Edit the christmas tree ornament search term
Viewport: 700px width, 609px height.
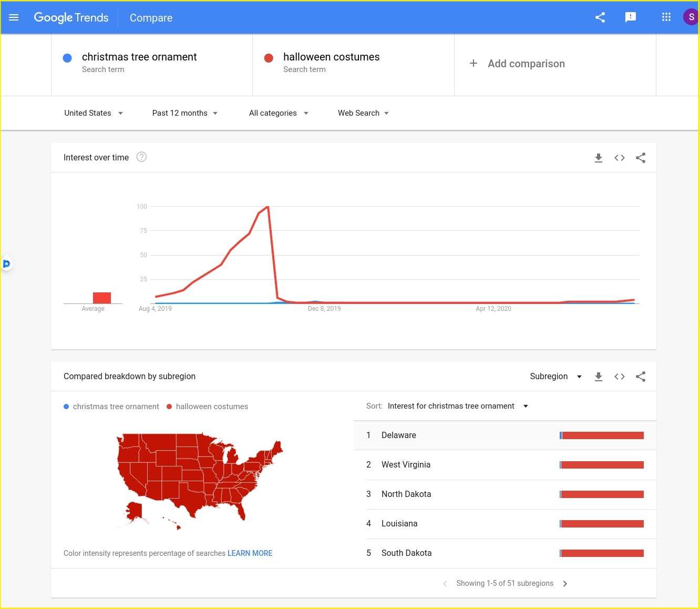coord(152,65)
